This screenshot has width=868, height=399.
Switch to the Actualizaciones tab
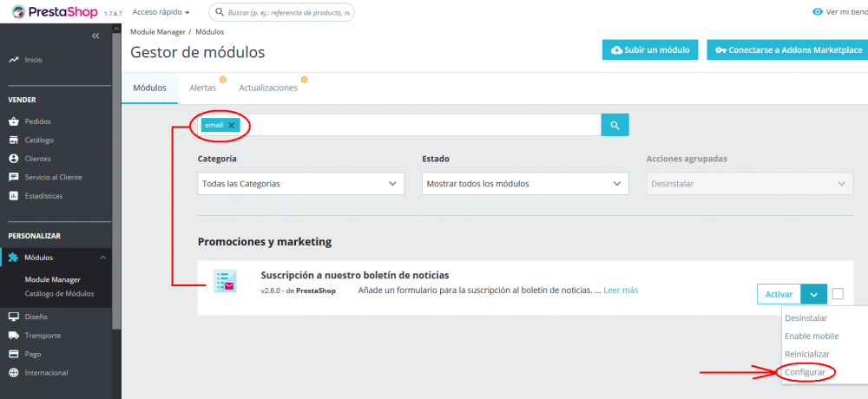(x=268, y=88)
